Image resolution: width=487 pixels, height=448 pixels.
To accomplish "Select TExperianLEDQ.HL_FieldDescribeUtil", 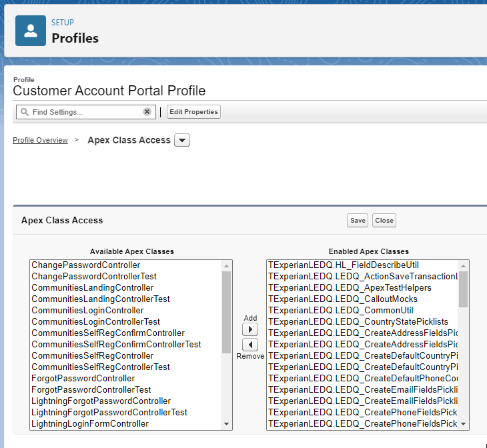I will tap(362, 265).
